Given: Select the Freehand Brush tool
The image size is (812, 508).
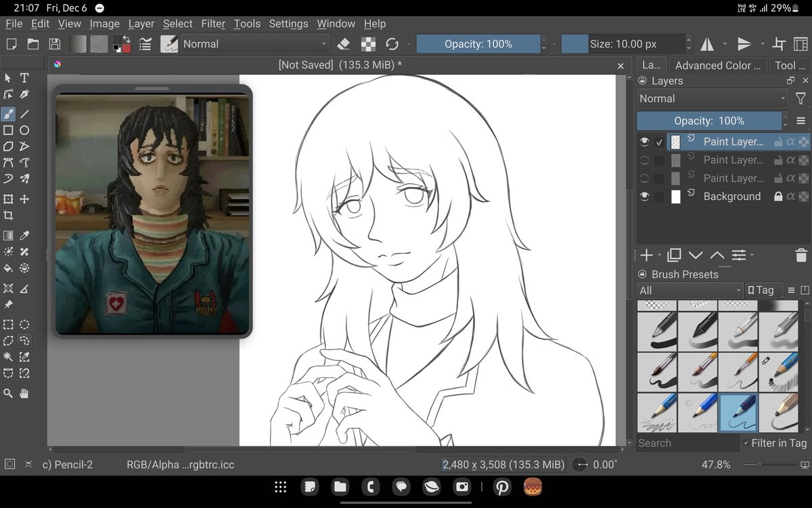Looking at the screenshot, I should 8,113.
